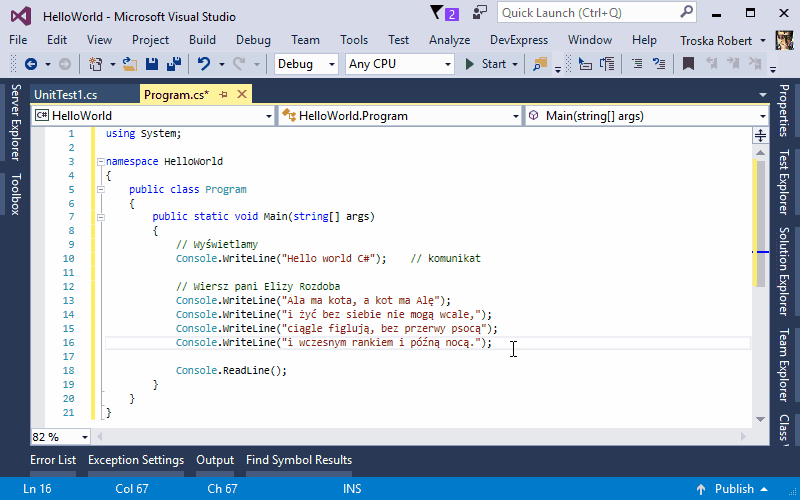Close the Program.cs tab

(242, 94)
